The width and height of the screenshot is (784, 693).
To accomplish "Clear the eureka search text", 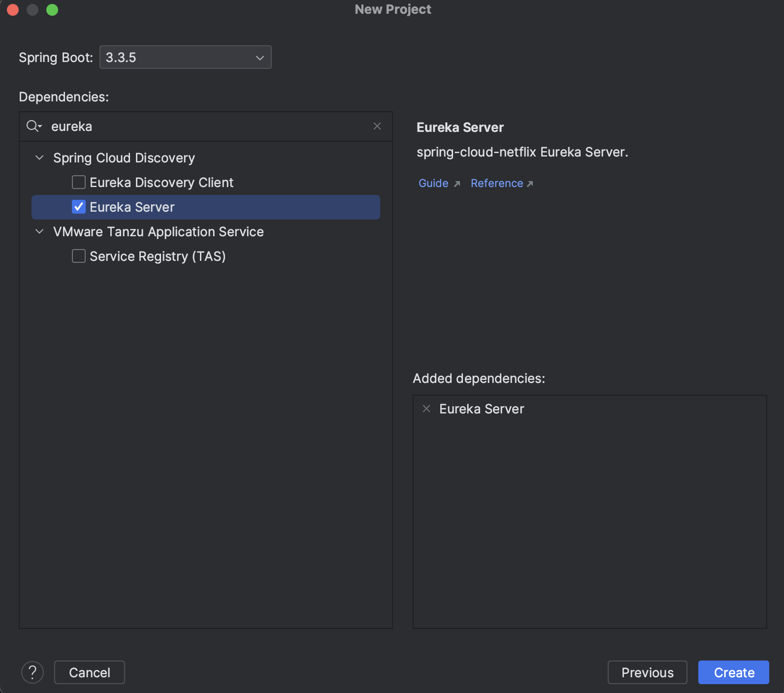I will point(377,126).
